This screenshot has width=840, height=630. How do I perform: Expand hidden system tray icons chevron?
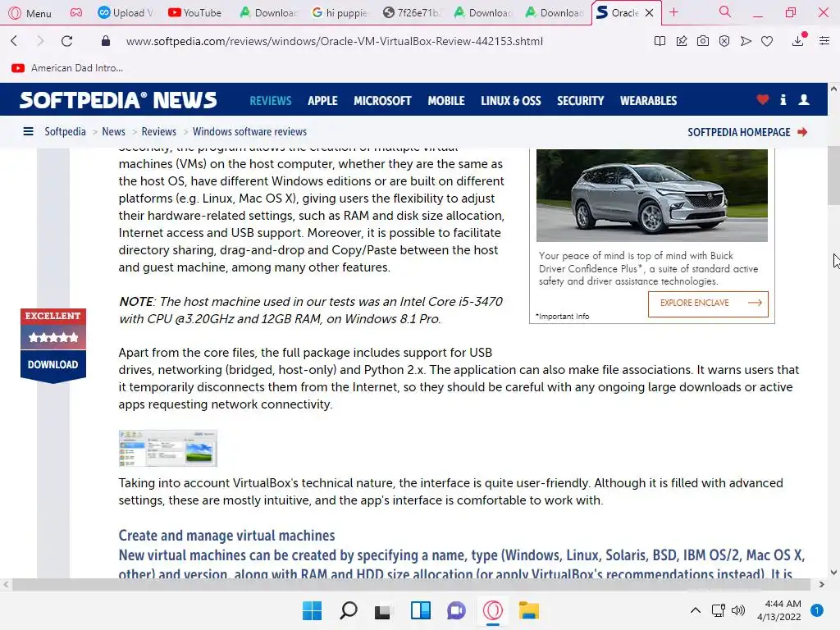(696, 610)
